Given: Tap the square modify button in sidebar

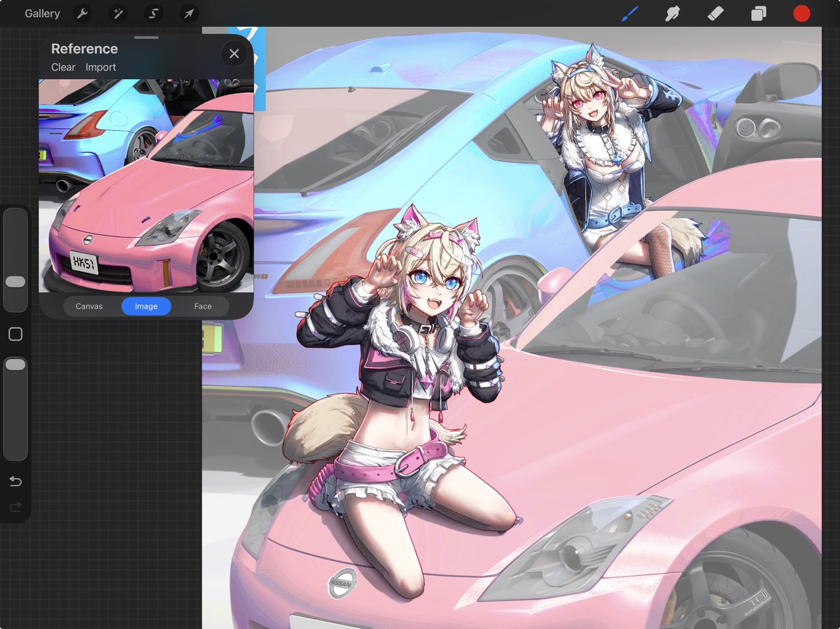Looking at the screenshot, I should [x=15, y=334].
